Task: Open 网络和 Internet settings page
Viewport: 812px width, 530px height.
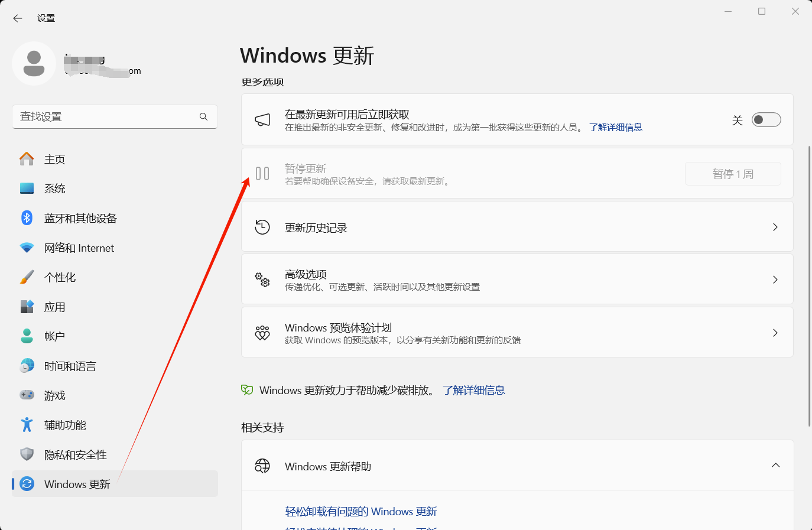Action: pos(115,248)
